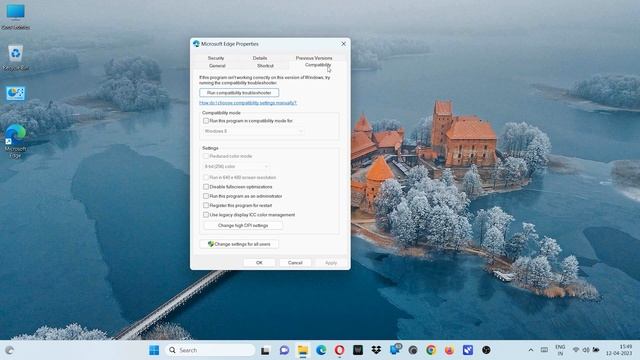Confirm with the OK button
The image size is (640, 360).
pyautogui.click(x=259, y=263)
